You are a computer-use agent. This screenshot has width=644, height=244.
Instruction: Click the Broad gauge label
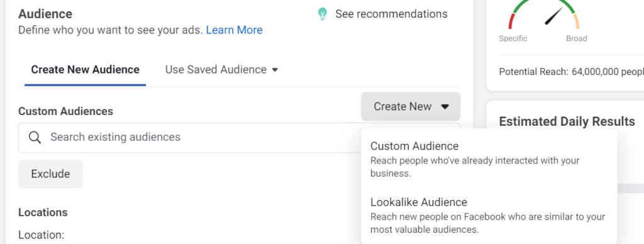click(577, 38)
